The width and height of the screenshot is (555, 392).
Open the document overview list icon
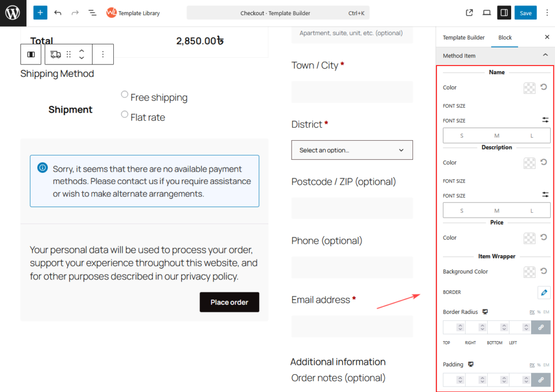92,12
